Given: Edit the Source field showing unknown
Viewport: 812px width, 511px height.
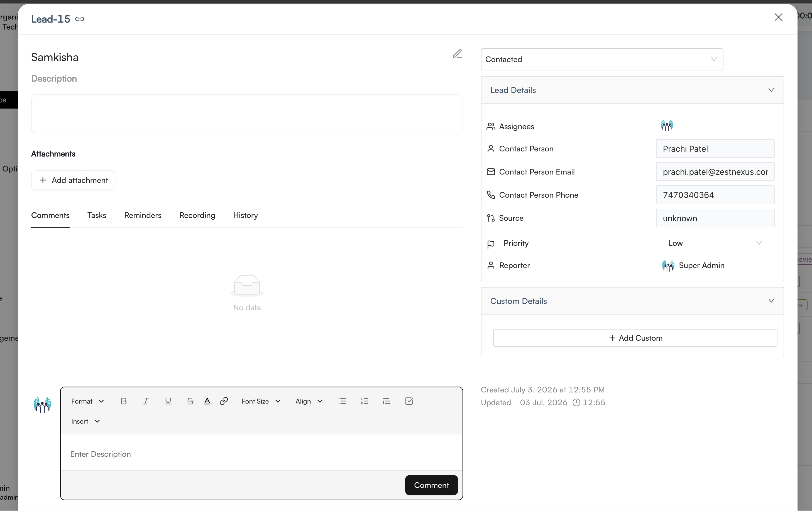Looking at the screenshot, I should coord(715,218).
